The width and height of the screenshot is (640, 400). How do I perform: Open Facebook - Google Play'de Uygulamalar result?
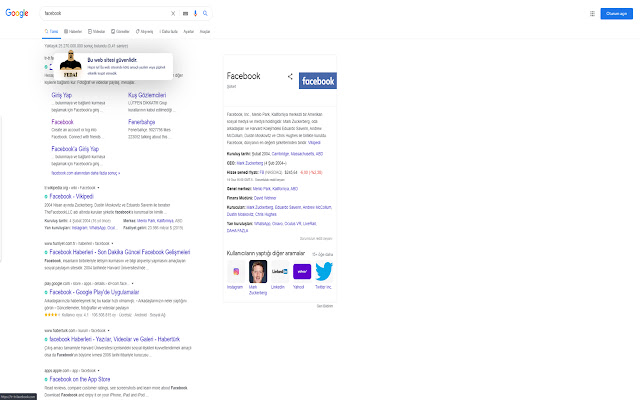(x=94, y=292)
